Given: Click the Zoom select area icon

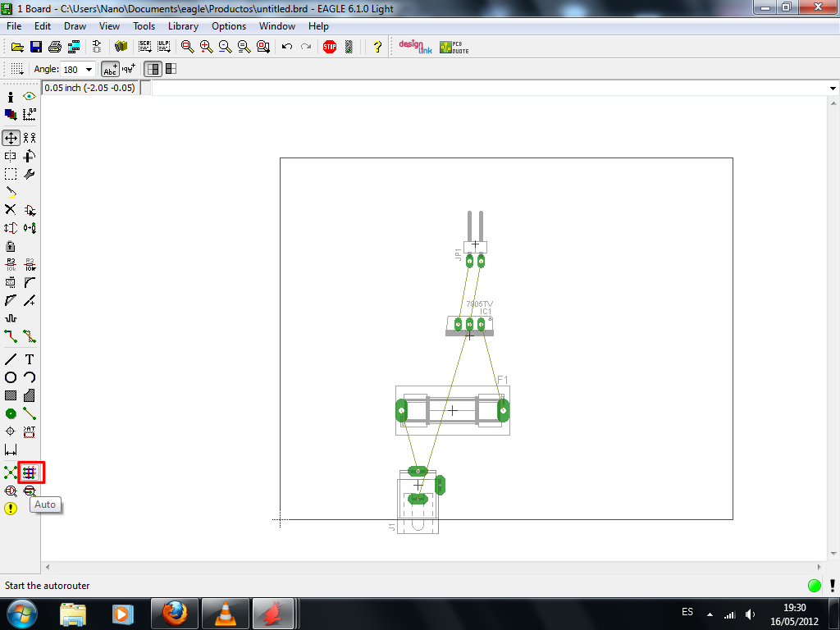Looking at the screenshot, I should click(263, 47).
